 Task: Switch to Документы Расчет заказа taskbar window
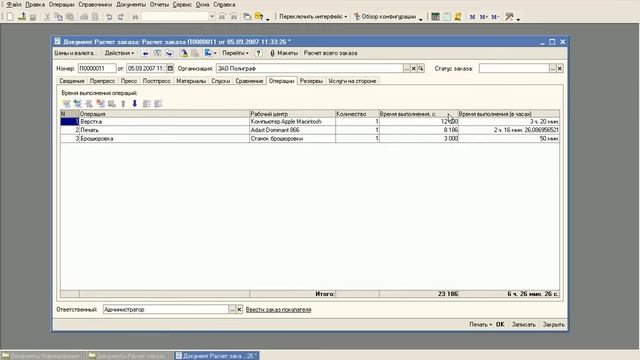[x=130, y=356]
